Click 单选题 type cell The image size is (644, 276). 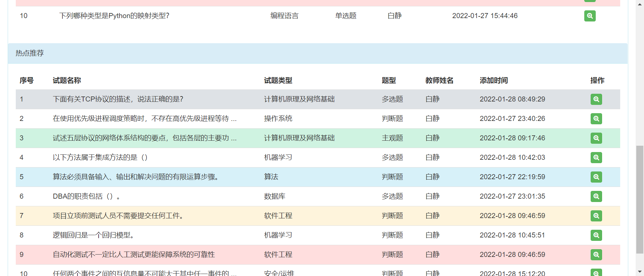pos(346,16)
